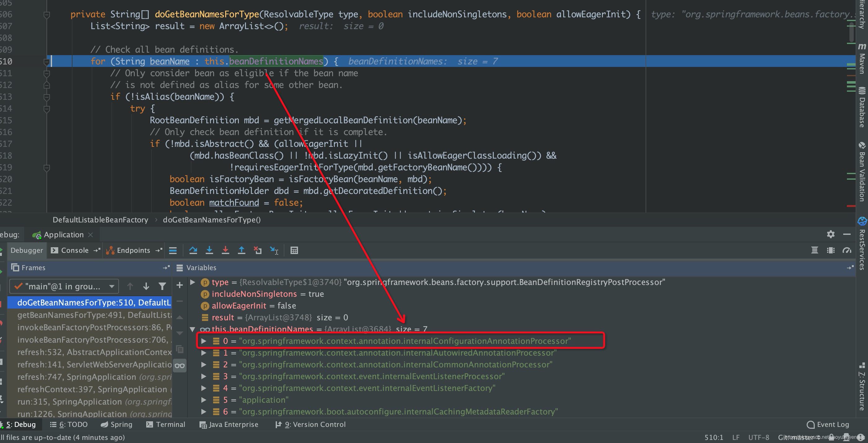Click the LF line separator status entry

[x=736, y=437]
